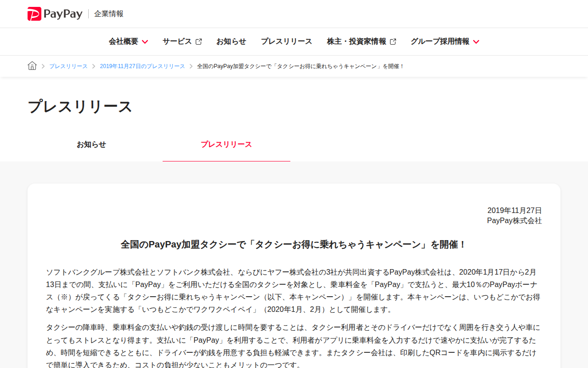
Task: Click breadcrumb text 全国のPayPay加盟タクシーで…を開催！
Action: [301, 66]
